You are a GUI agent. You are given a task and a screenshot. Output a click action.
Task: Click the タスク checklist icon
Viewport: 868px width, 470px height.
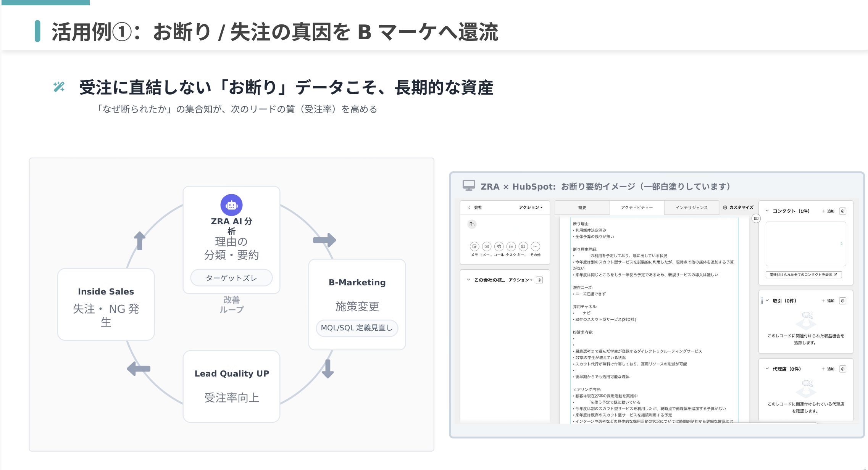coord(511,246)
